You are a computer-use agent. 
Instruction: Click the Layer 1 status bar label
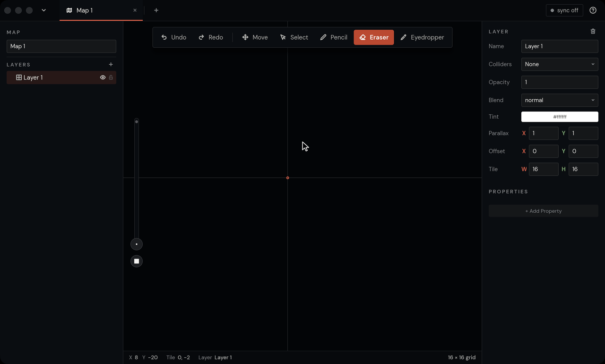(x=223, y=357)
